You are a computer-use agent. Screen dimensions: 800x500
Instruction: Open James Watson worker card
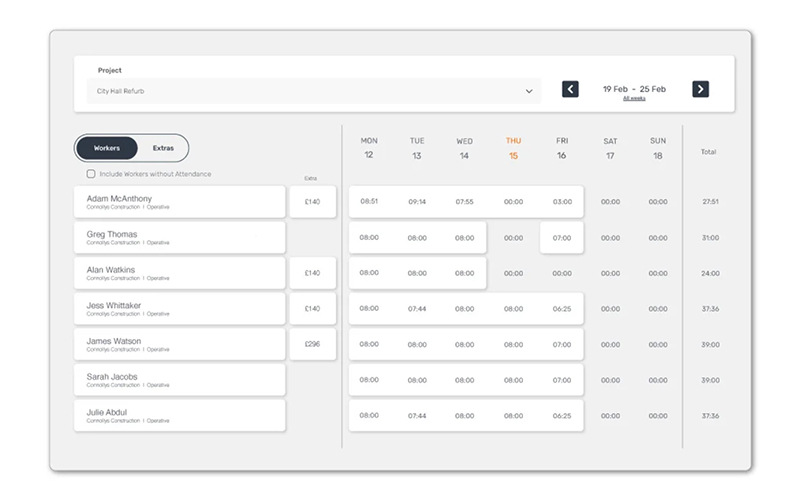pyautogui.click(x=180, y=344)
